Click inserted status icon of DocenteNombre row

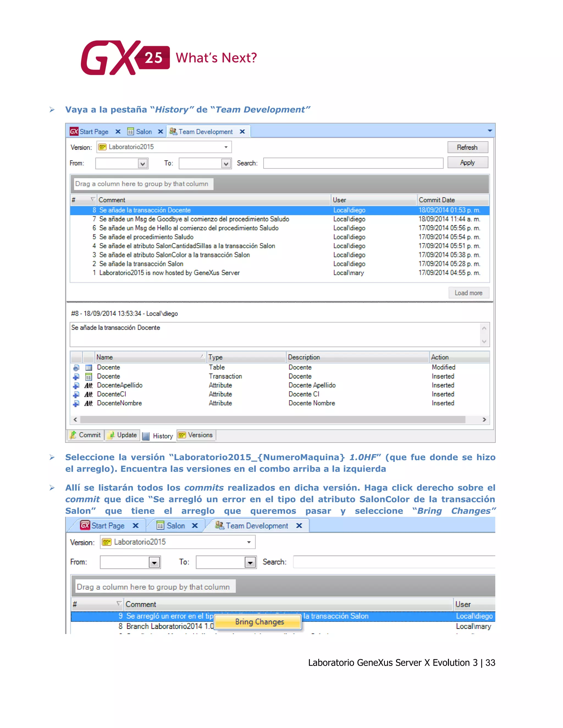[x=76, y=404]
